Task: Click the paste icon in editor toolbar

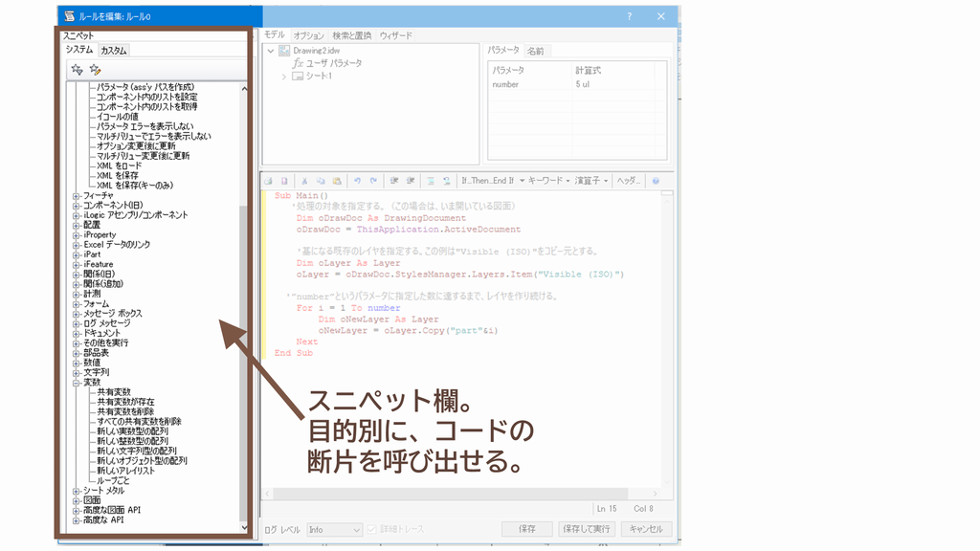Action: coord(337,181)
